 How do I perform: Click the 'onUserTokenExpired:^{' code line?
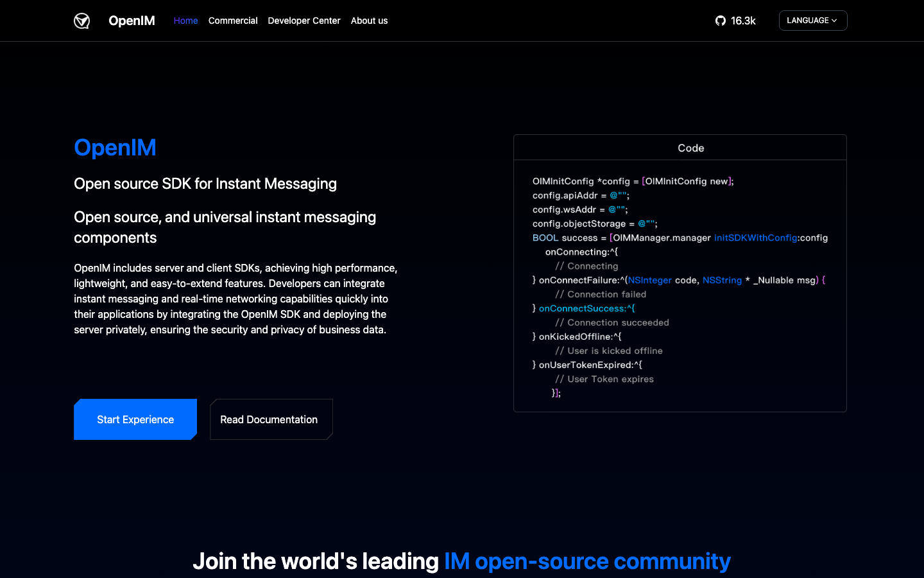pyautogui.click(x=587, y=365)
